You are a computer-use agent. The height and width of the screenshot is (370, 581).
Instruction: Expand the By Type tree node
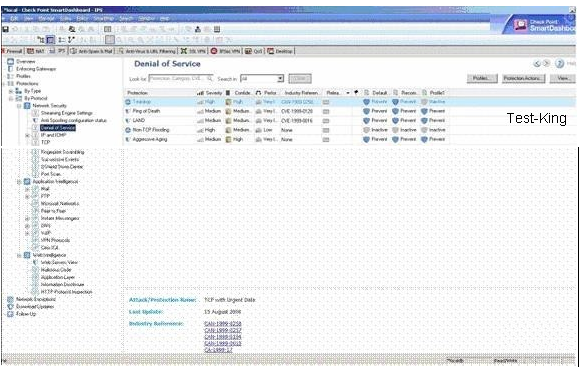[x=11, y=91]
